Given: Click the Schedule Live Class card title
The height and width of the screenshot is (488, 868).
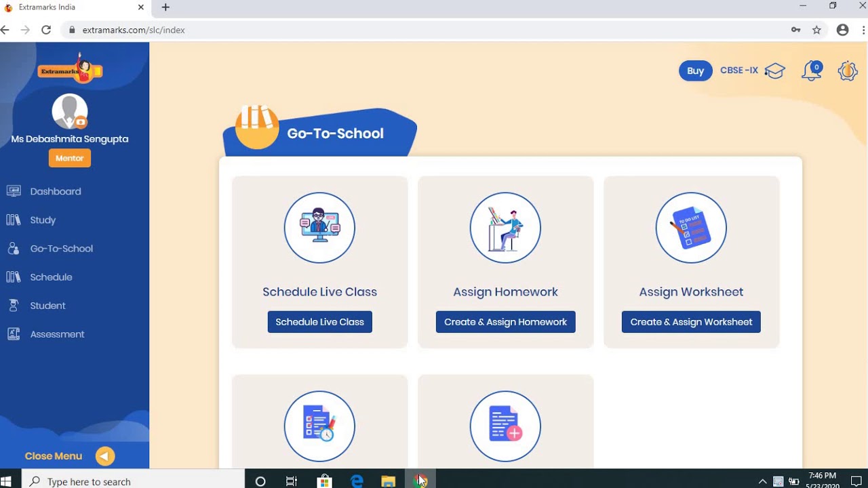Looking at the screenshot, I should [319, 292].
